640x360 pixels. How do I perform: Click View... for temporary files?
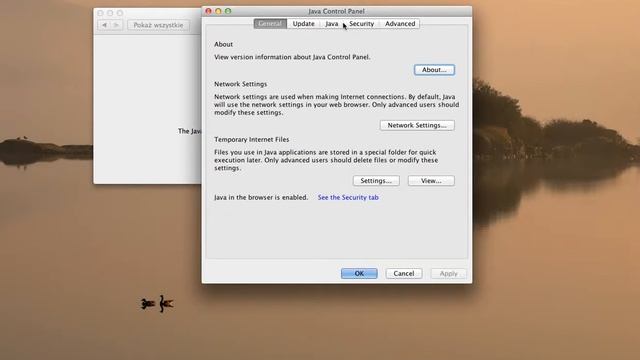point(431,181)
